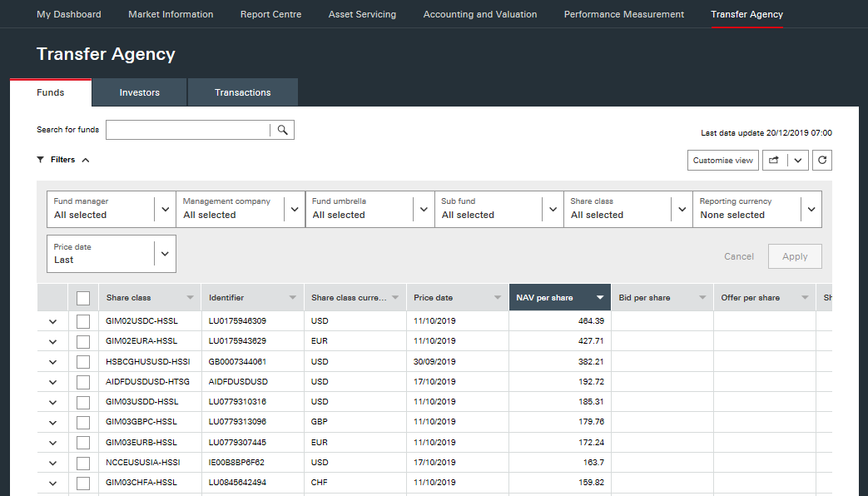The height and width of the screenshot is (496, 868).
Task: Click the Customise view button
Action: 723,161
